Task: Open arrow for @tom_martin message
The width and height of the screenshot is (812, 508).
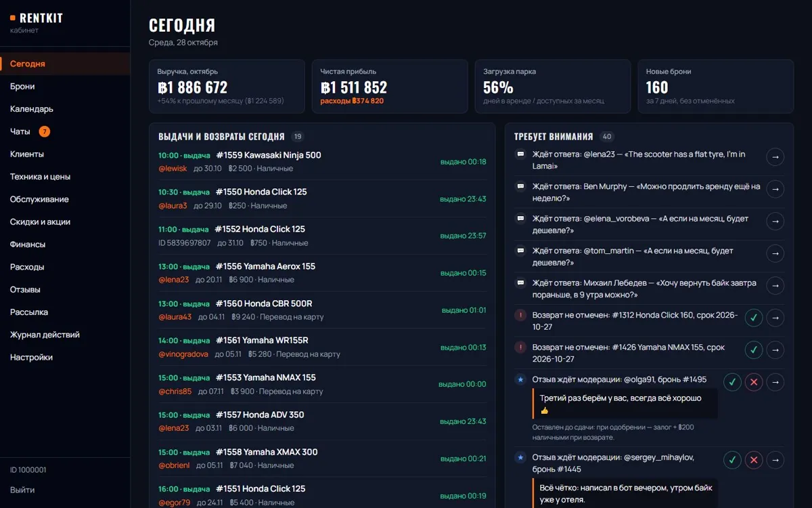Action: tap(775, 253)
